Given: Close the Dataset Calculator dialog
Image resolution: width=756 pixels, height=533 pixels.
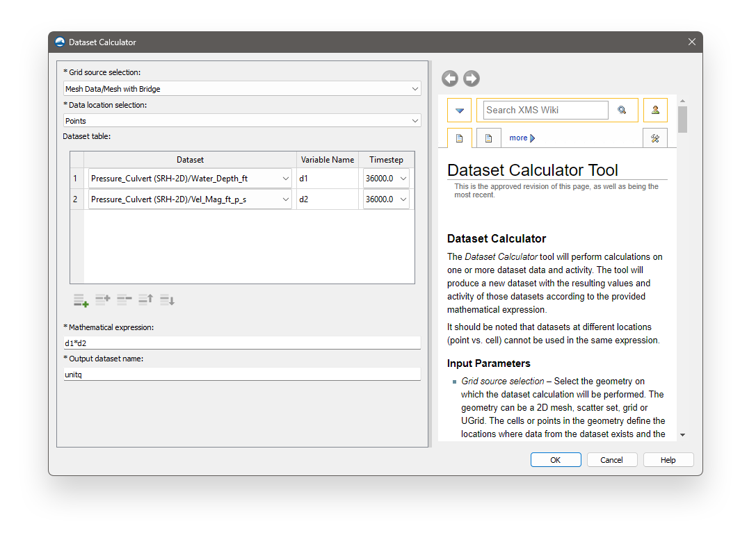Looking at the screenshot, I should (x=692, y=42).
